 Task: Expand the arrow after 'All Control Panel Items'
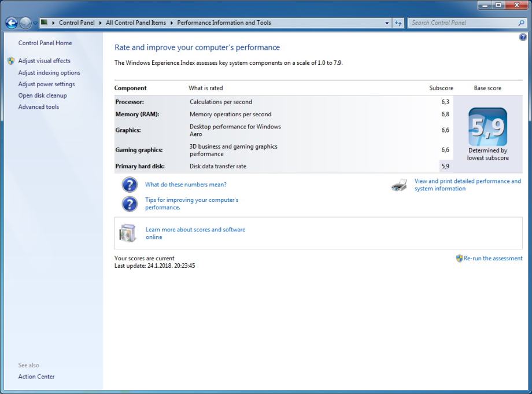[172, 23]
